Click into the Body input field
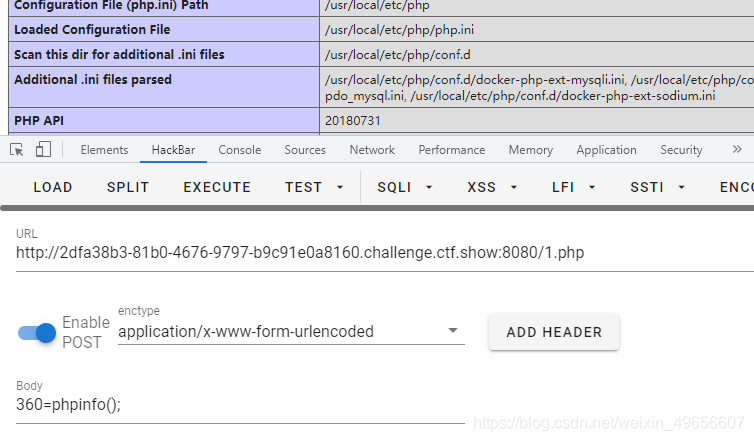 [x=240, y=404]
